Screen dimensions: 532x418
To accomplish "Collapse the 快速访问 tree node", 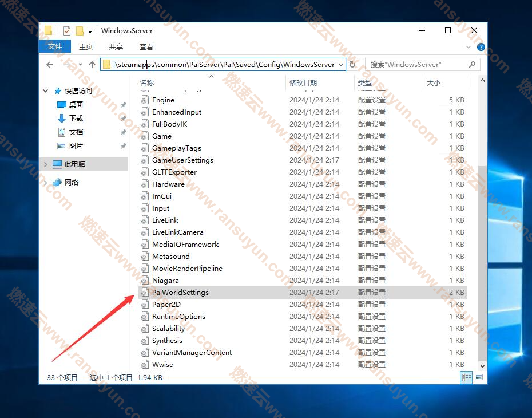I will tap(45, 91).
